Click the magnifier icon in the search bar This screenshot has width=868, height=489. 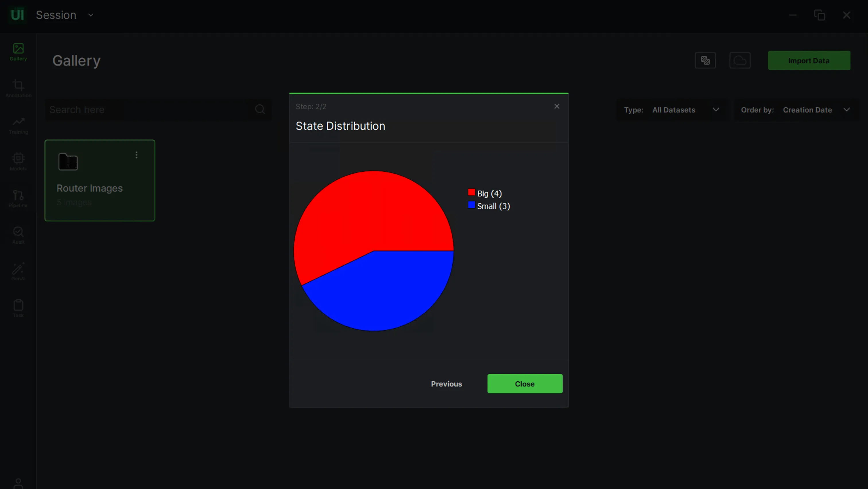point(260,109)
